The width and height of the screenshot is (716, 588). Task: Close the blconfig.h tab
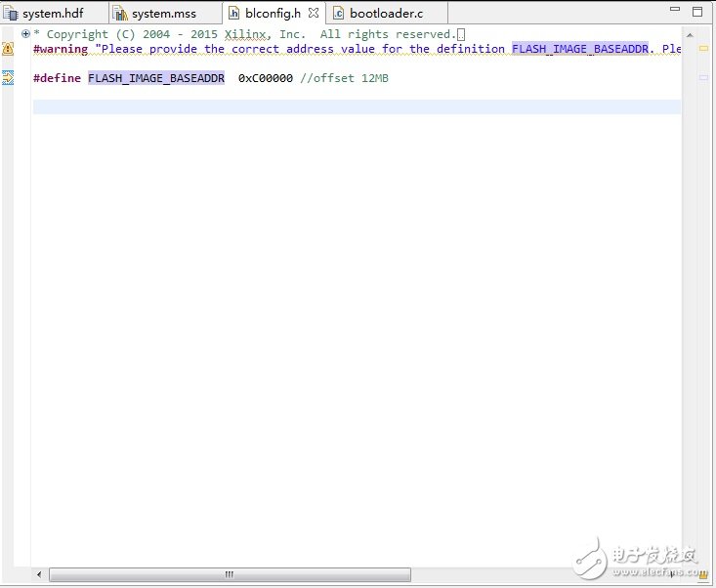point(313,14)
